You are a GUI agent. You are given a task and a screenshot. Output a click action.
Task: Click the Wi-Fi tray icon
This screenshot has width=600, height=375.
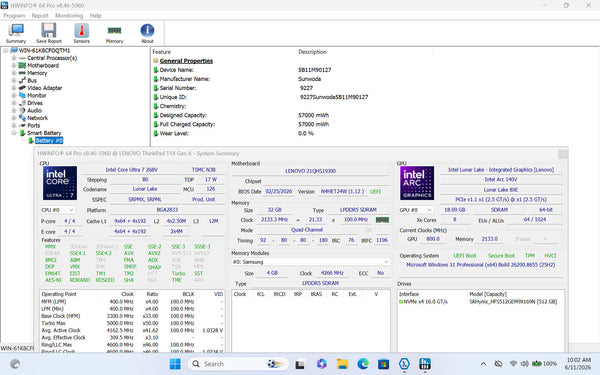click(513, 364)
